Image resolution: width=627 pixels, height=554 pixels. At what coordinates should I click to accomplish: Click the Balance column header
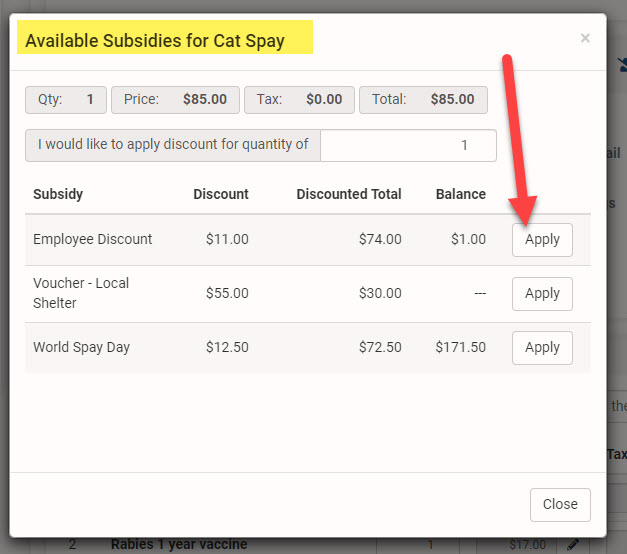tap(460, 194)
